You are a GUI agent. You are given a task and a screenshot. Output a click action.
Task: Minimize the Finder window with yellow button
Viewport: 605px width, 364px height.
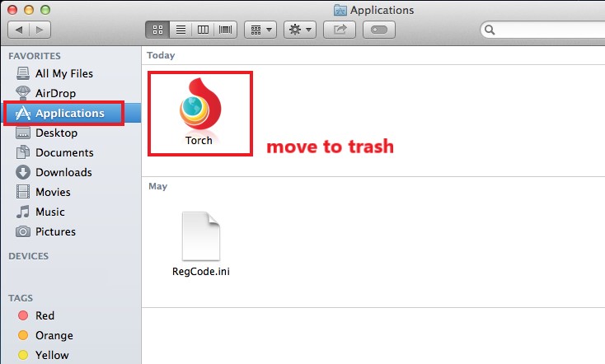[x=29, y=10]
